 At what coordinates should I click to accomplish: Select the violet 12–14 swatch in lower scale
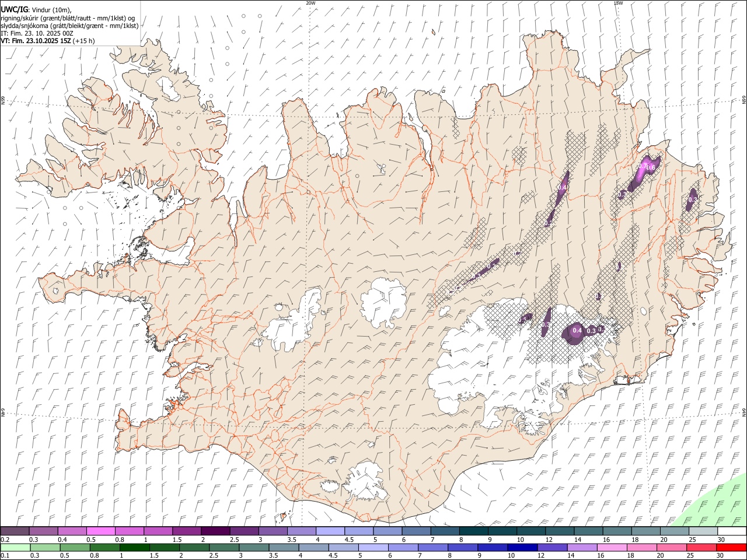pos(552,547)
